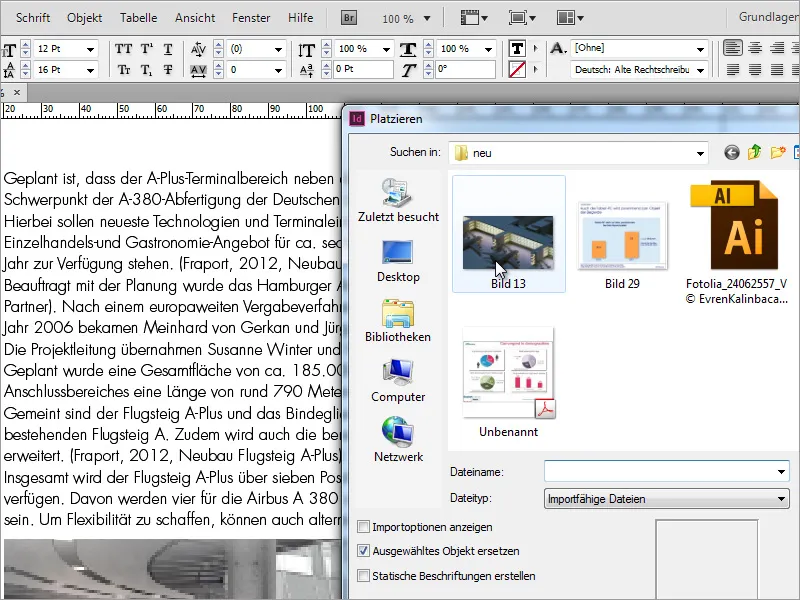Close the document tab with X

[x=17, y=92]
